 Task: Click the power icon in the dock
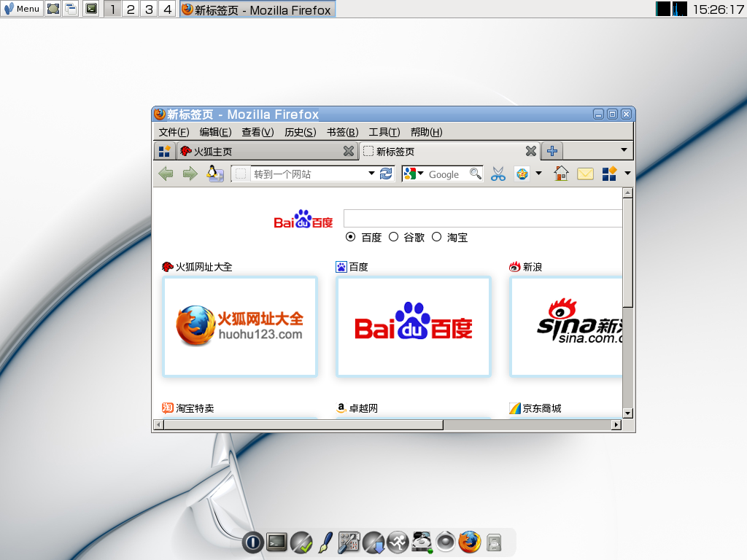pyautogui.click(x=253, y=542)
